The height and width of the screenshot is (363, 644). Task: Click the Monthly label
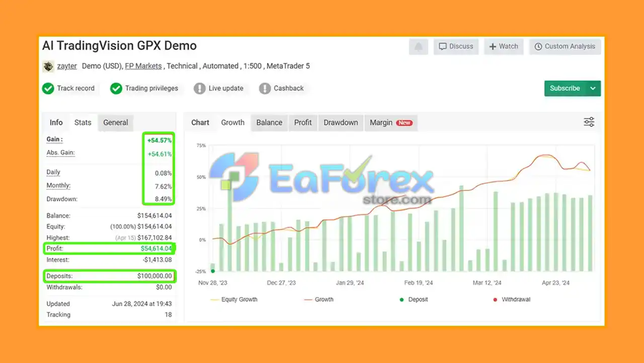(x=58, y=186)
